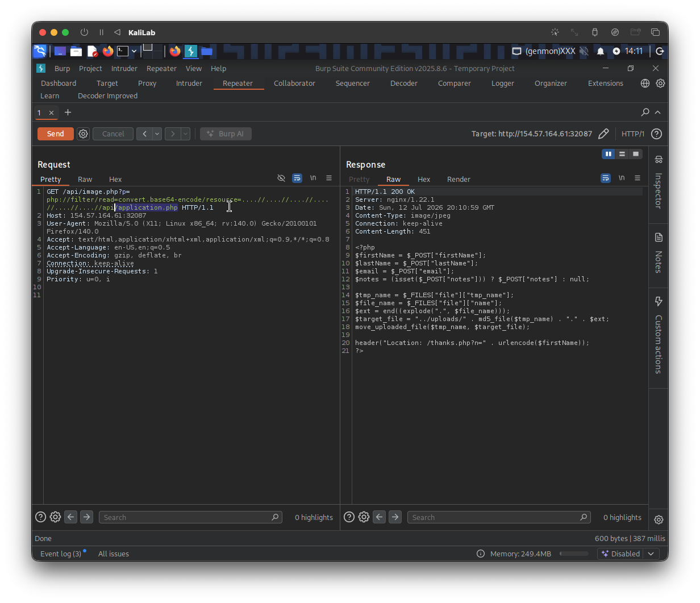Viewport: 700px width, 603px height.
Task: Open Burp settings gear at top right
Action: pyautogui.click(x=660, y=83)
